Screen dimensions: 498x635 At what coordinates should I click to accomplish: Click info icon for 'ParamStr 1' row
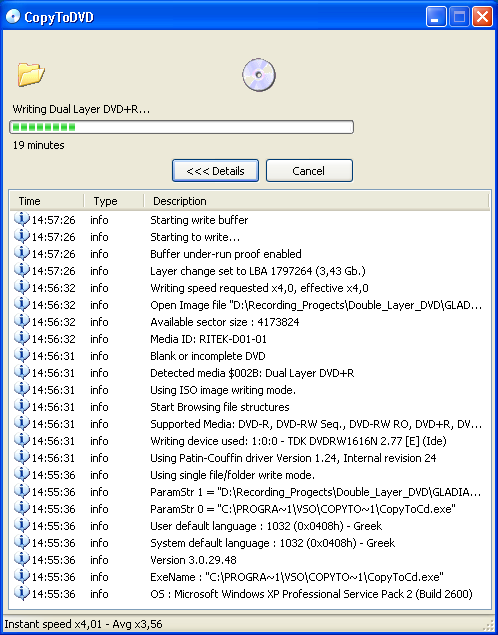[x=21, y=492]
